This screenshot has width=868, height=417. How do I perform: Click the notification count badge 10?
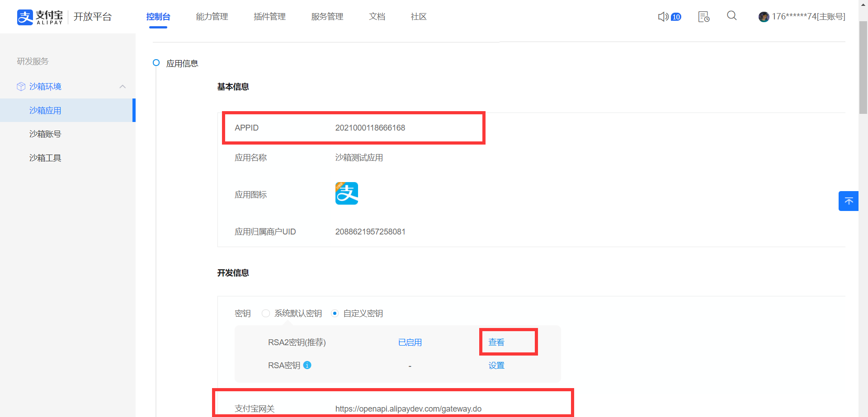click(676, 17)
